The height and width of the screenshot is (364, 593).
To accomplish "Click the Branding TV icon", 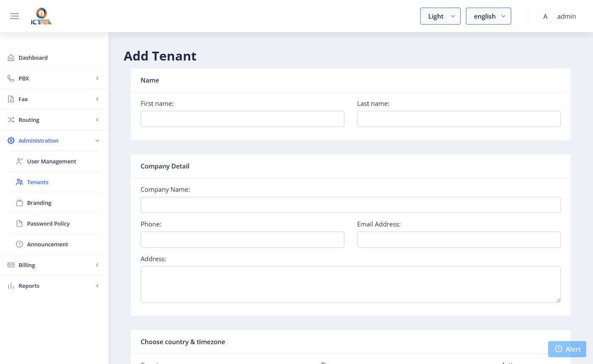I will tap(19, 203).
